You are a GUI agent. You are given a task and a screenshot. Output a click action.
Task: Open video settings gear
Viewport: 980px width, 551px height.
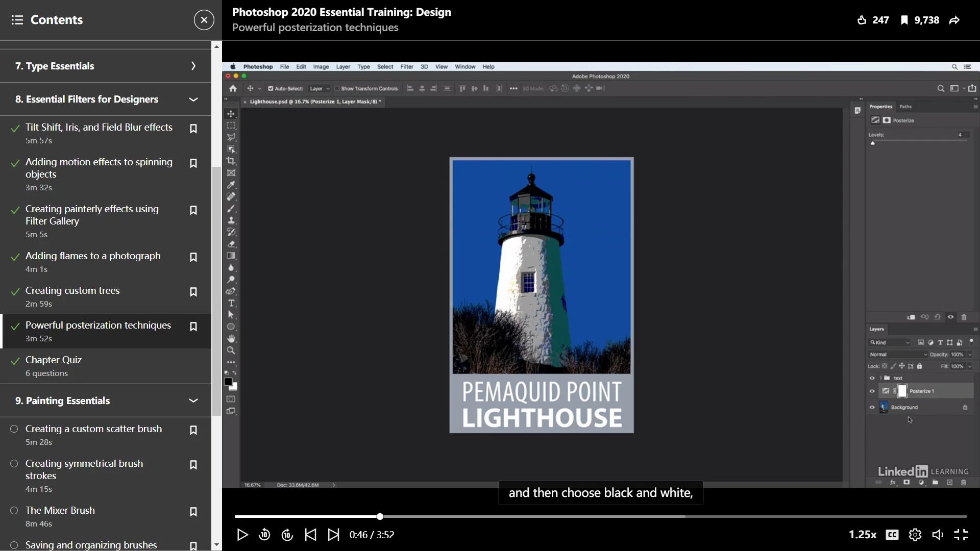[x=915, y=535]
